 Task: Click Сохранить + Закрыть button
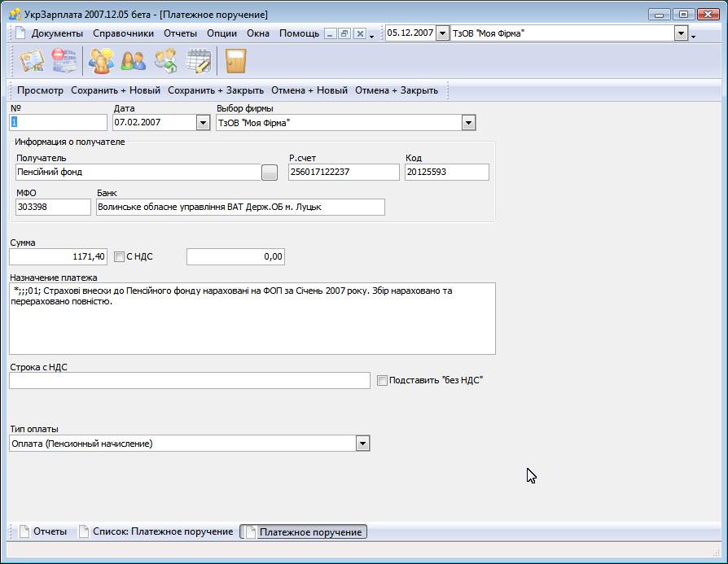[x=216, y=90]
